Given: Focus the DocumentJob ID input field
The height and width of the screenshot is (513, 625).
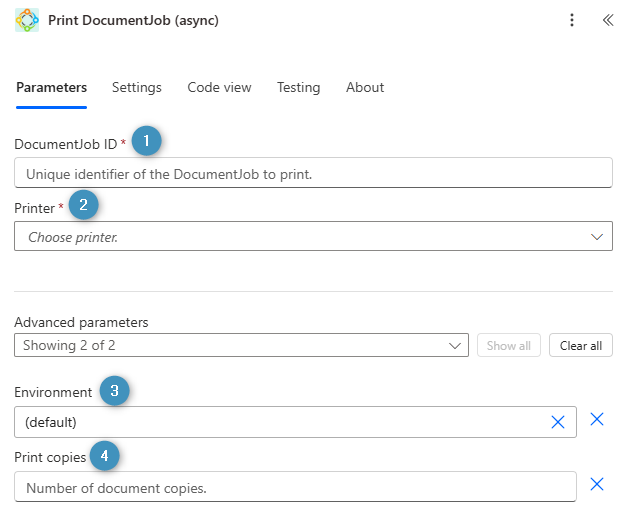Looking at the screenshot, I should click(x=313, y=173).
